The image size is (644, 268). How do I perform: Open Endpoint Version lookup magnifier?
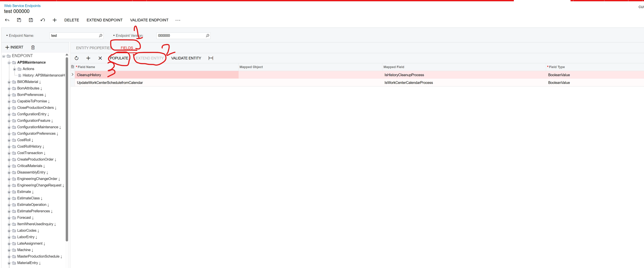coord(207,36)
